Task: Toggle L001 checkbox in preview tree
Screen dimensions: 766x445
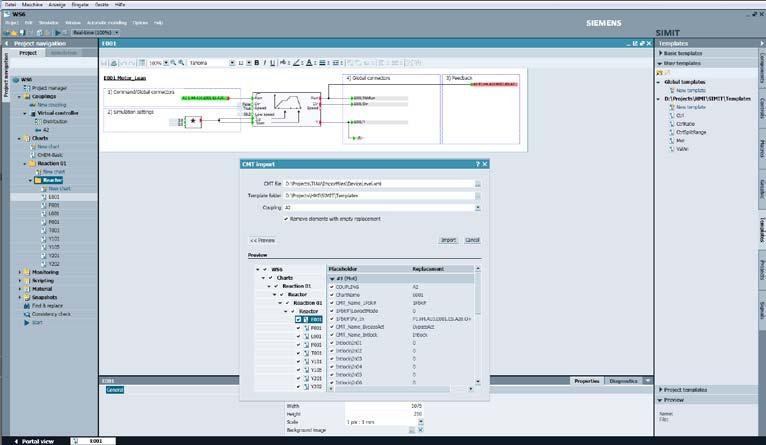Action: pos(298,336)
